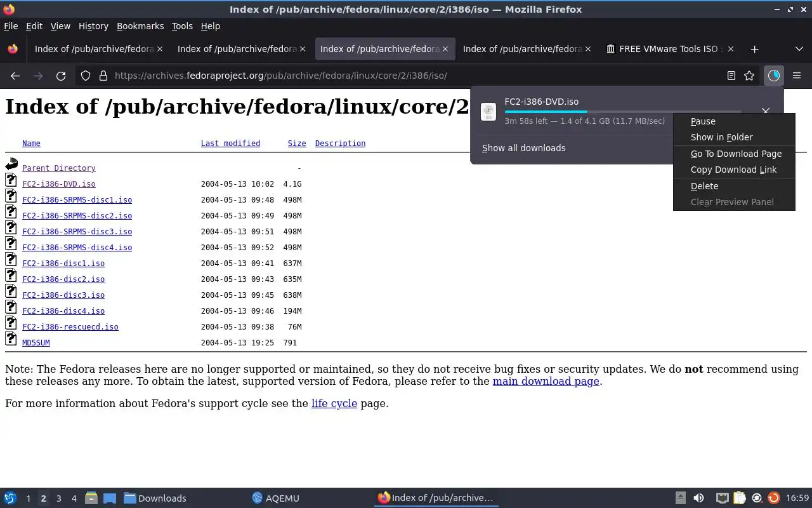This screenshot has height=508, width=812.
Task: Go back using the back arrow
Action: click(x=15, y=76)
